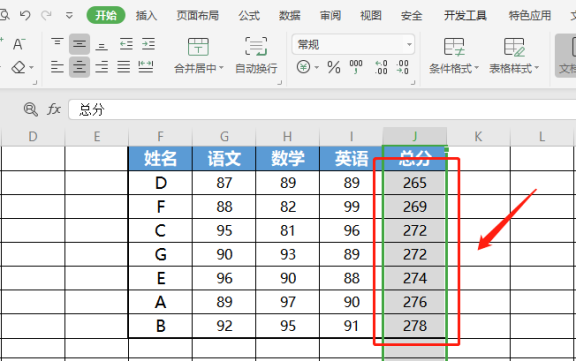Viewport: 576px width, 362px height.
Task: Toggle horizontal center alignment
Action: pyautogui.click(x=79, y=67)
